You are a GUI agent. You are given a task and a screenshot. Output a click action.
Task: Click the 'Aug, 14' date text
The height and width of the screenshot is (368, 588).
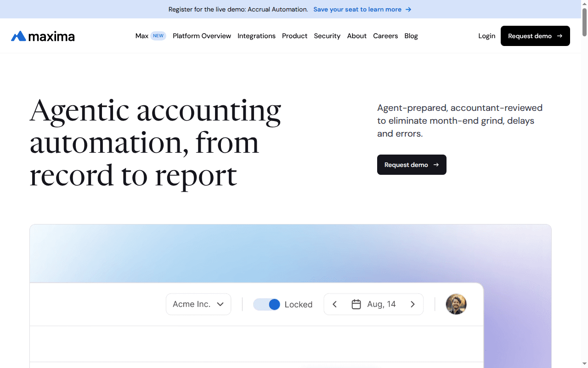pos(381,304)
